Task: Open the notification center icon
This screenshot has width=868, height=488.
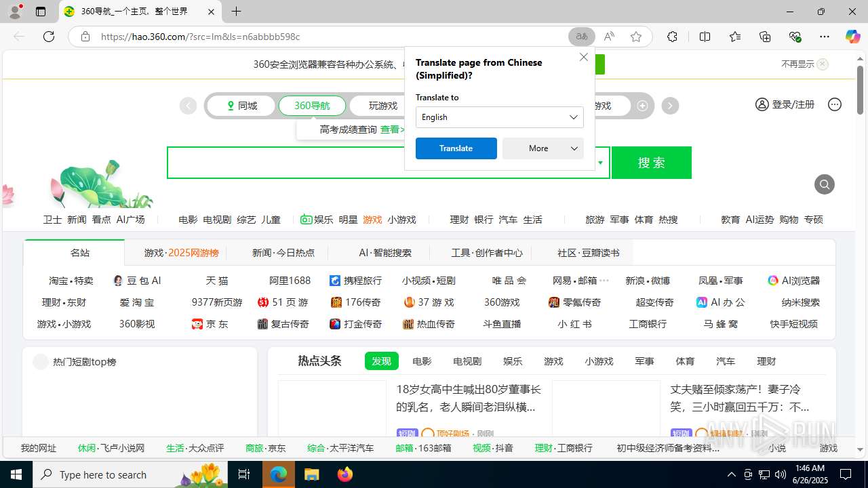Action: click(x=846, y=474)
